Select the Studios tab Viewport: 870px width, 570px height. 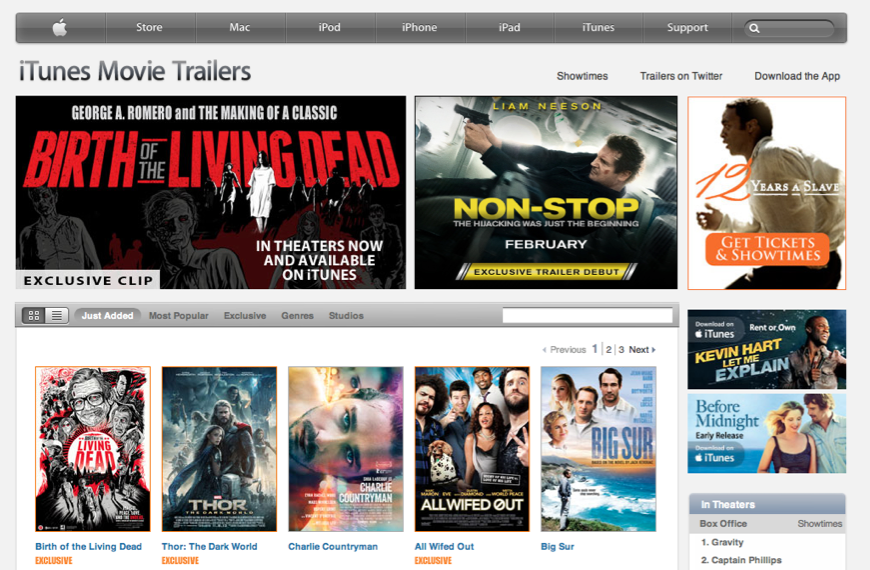pos(346,315)
